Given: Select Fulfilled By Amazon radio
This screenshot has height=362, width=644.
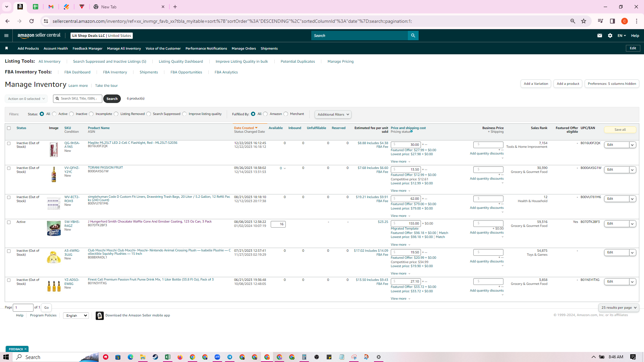Looking at the screenshot, I should 265,114.
